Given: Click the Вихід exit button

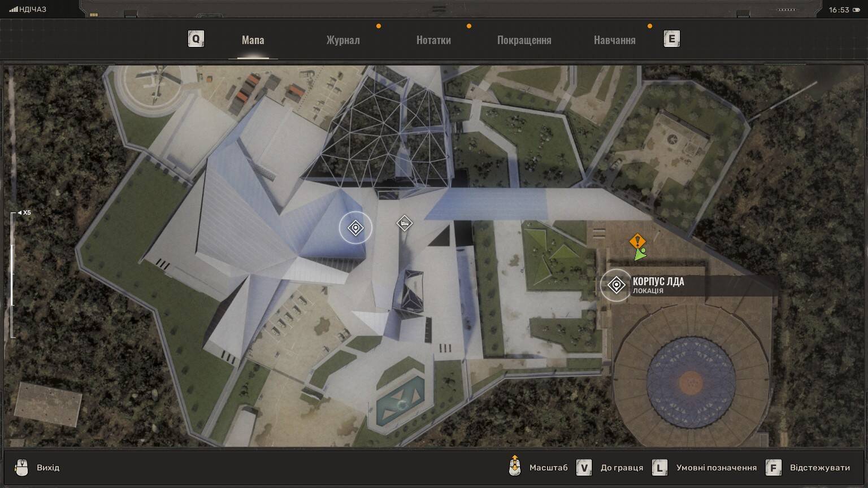Looking at the screenshot, I should [48, 468].
